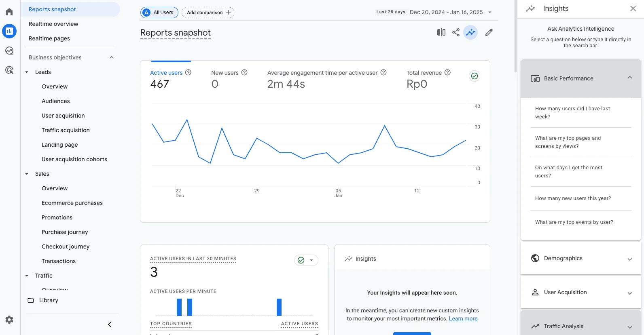The image size is (644, 335).
Task: Expand the User Acquisition section
Action: (630, 293)
